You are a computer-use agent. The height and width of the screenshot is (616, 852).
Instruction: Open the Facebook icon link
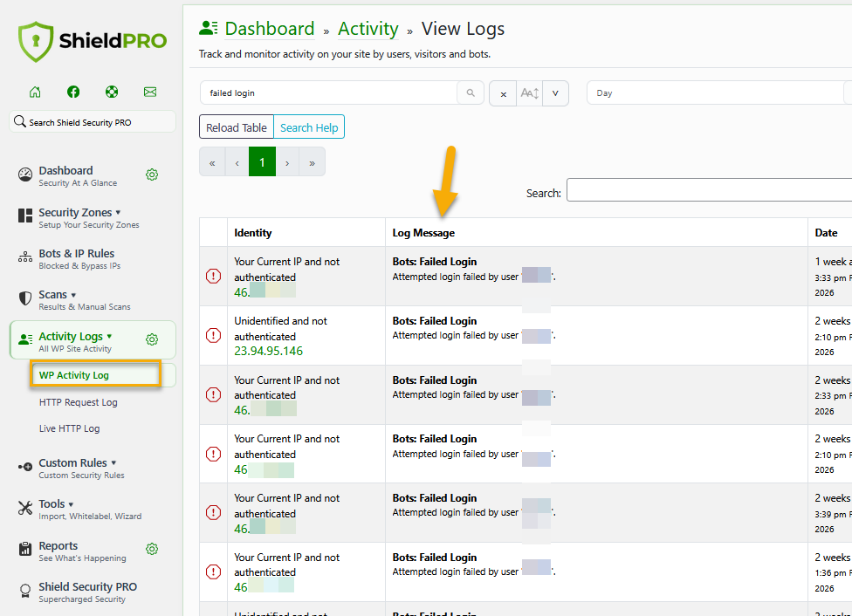tap(73, 92)
